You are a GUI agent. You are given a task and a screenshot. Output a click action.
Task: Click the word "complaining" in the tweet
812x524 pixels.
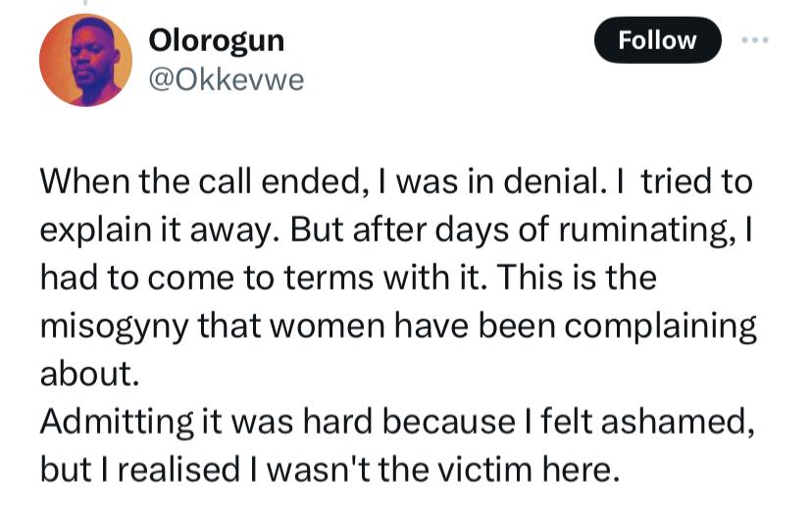[x=660, y=327]
